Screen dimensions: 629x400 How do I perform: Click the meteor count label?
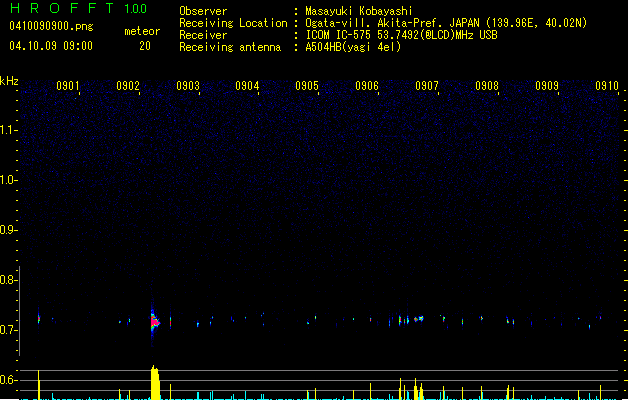142,31
